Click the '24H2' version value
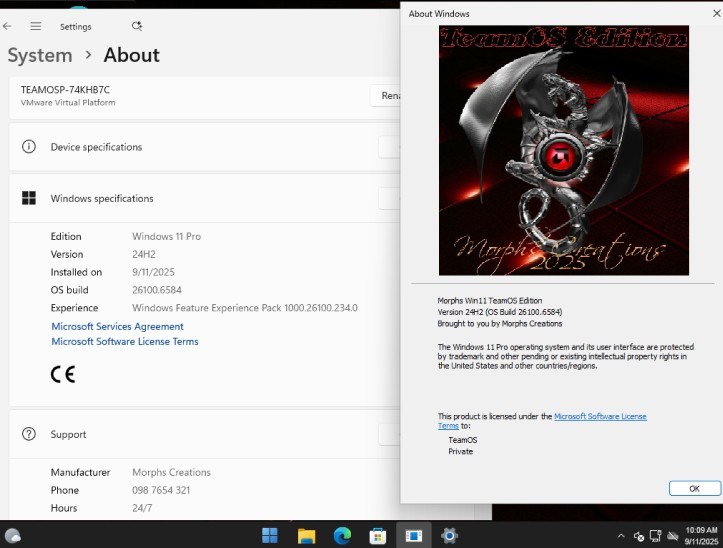723x548 pixels. point(144,254)
